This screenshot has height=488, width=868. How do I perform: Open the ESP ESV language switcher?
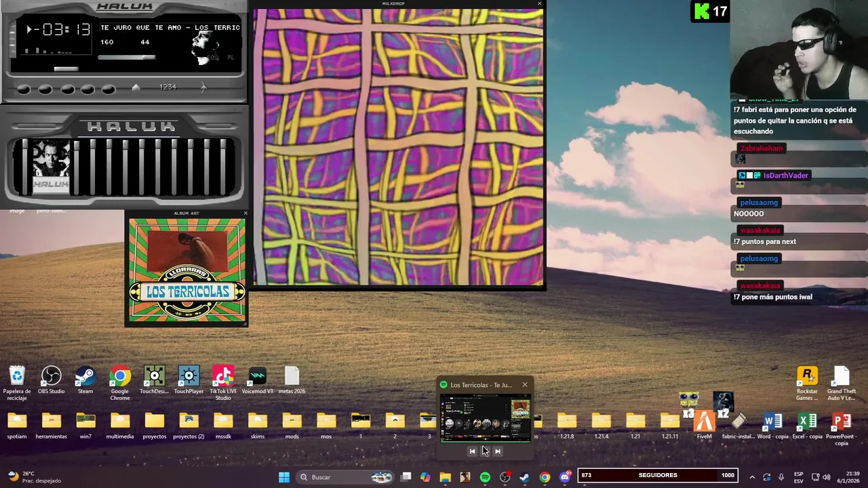point(798,477)
